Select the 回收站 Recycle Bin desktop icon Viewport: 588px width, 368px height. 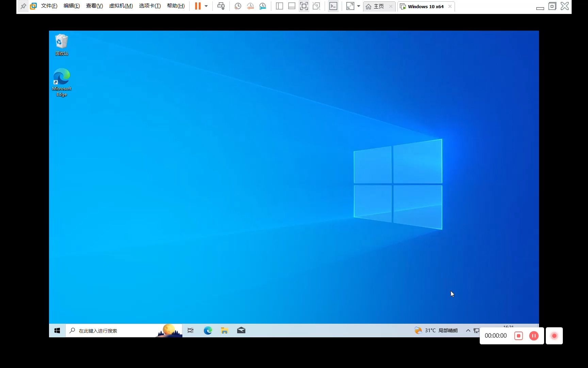click(x=62, y=45)
